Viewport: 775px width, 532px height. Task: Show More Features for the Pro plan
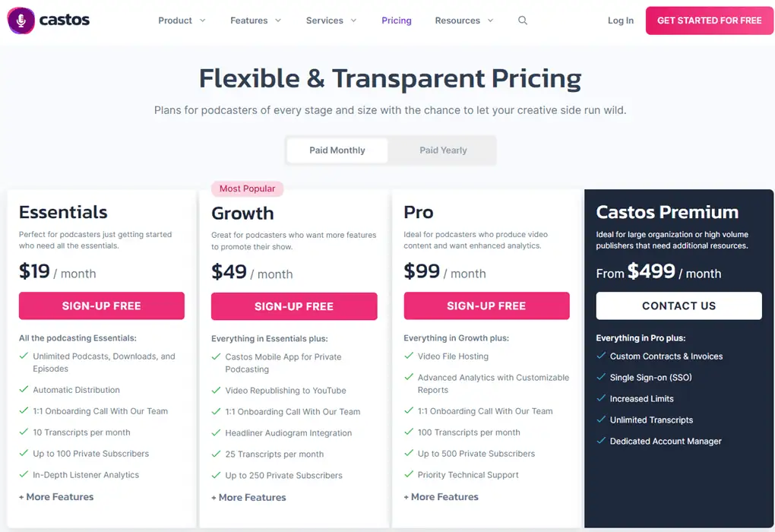coord(441,497)
